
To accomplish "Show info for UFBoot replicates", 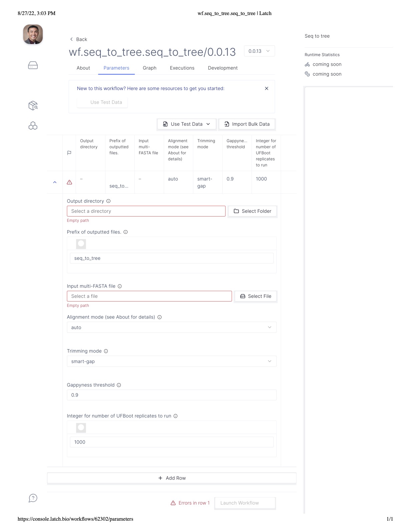I will pyautogui.click(x=175, y=416).
